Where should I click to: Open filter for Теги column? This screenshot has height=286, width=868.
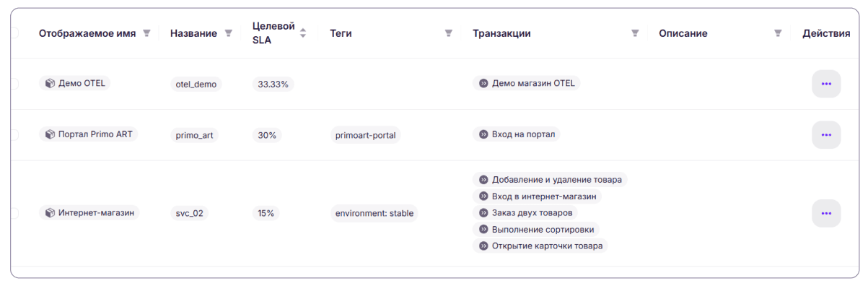[x=449, y=33]
